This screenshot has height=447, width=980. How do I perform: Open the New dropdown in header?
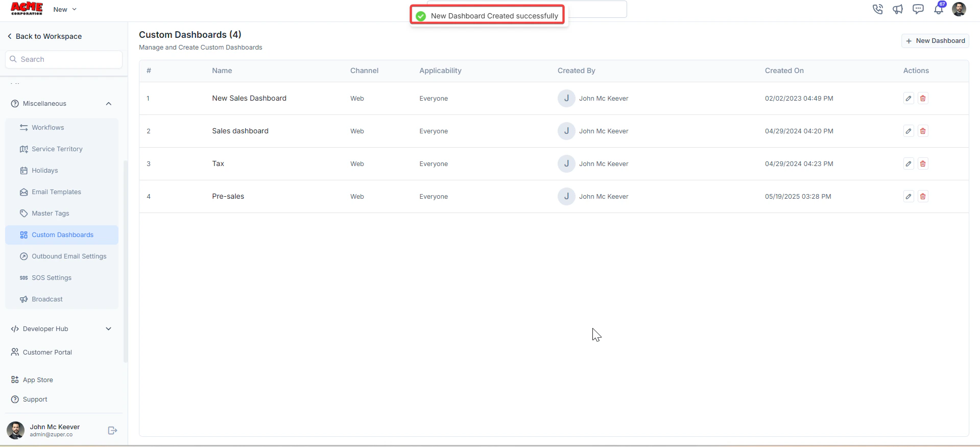[65, 9]
